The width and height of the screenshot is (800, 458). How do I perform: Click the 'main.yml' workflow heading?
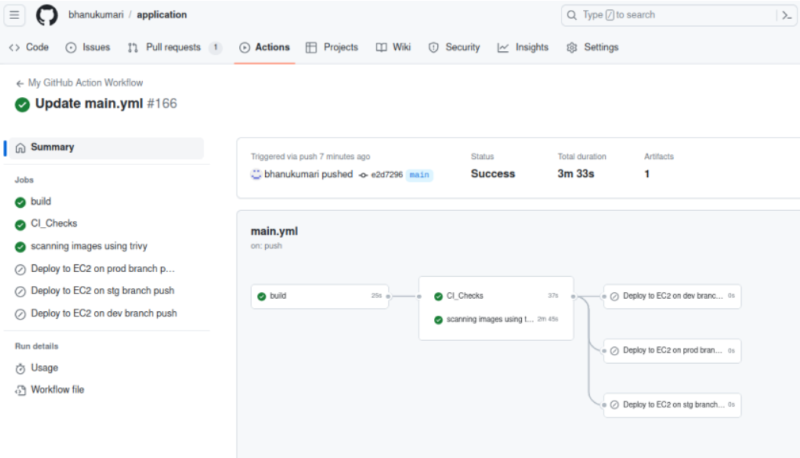pyautogui.click(x=274, y=231)
